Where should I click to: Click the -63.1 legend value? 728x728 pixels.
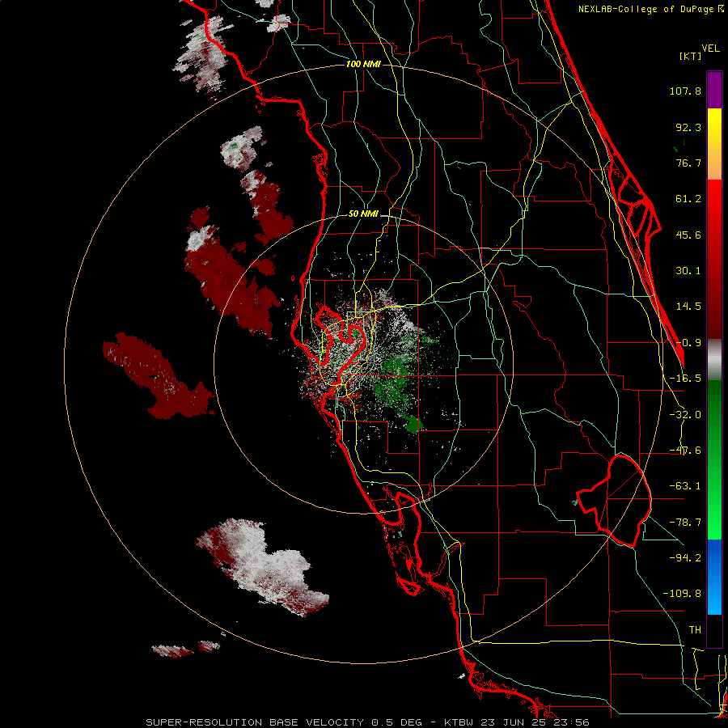point(685,486)
